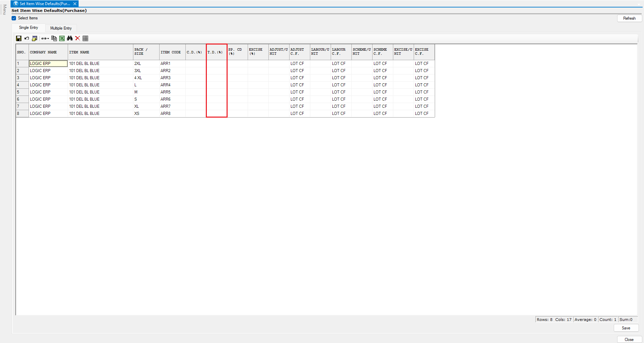Click the window layout icon after undo
This screenshot has width=644, height=343.
point(34,38)
